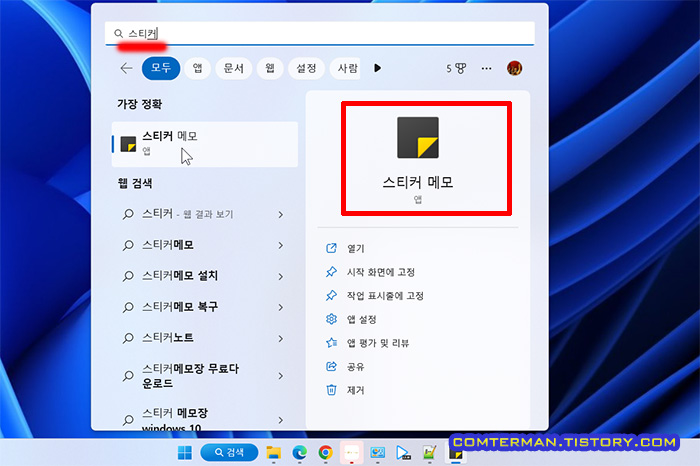Viewport: 700px width, 466px height.
Task: Select the 설정 filter tab
Action: 306,68
